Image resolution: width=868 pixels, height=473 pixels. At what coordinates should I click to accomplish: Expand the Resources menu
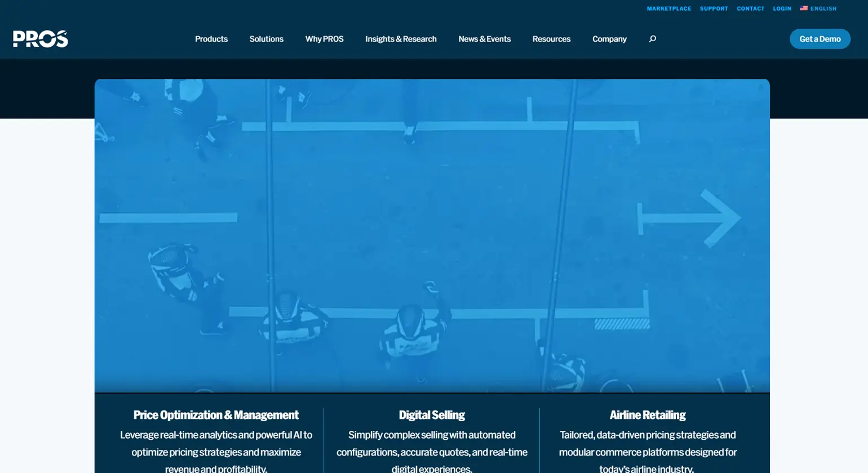551,39
